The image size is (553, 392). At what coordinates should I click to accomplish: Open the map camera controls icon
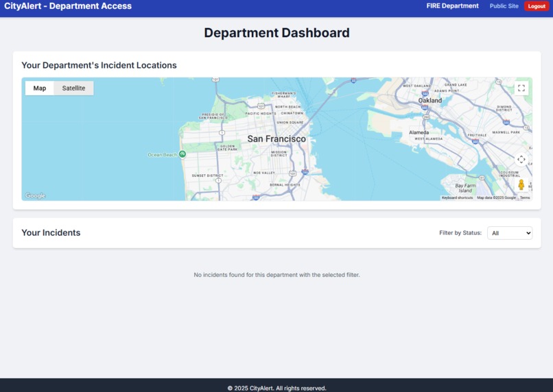point(521,160)
